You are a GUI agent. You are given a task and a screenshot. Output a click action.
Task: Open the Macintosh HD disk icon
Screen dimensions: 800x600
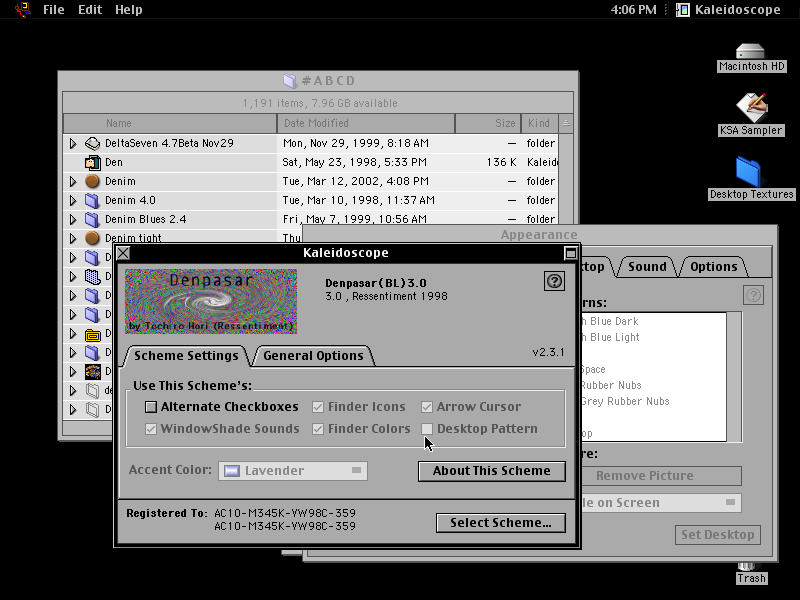(750, 52)
